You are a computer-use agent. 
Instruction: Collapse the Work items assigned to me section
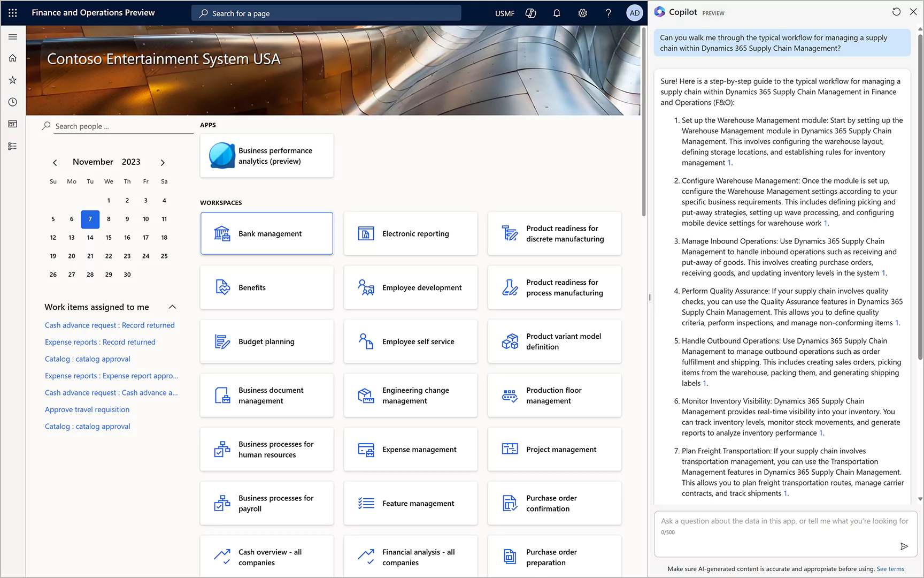tap(172, 307)
